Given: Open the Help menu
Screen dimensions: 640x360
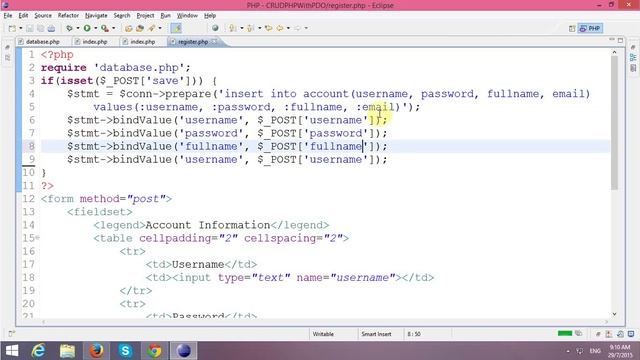Looking at the screenshot, I should coord(210,16).
